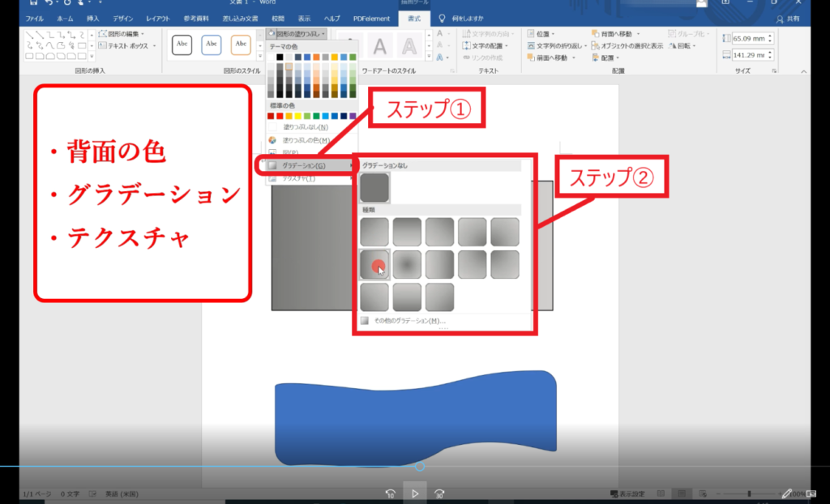The width and height of the screenshot is (830, 504).
Task: Open オブジェクトの選択と表示 pane
Action: (632, 46)
